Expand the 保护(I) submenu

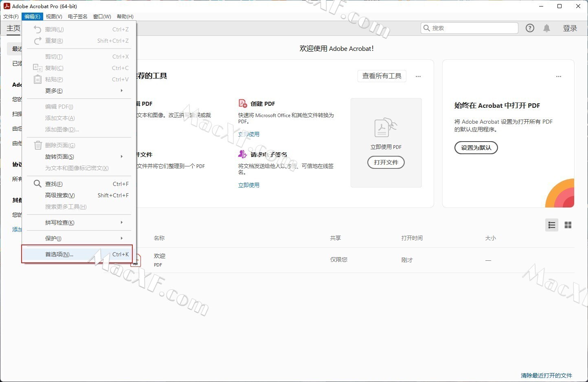pyautogui.click(x=79, y=238)
